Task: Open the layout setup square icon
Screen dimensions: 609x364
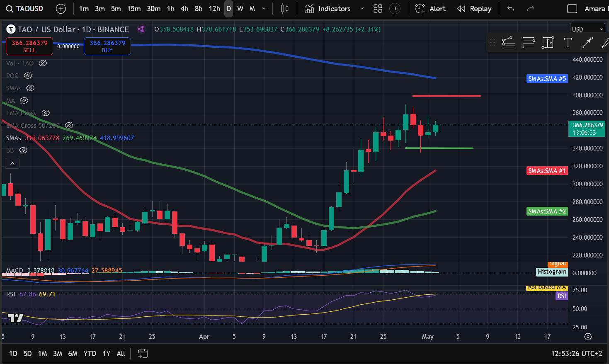Action: click(572, 9)
